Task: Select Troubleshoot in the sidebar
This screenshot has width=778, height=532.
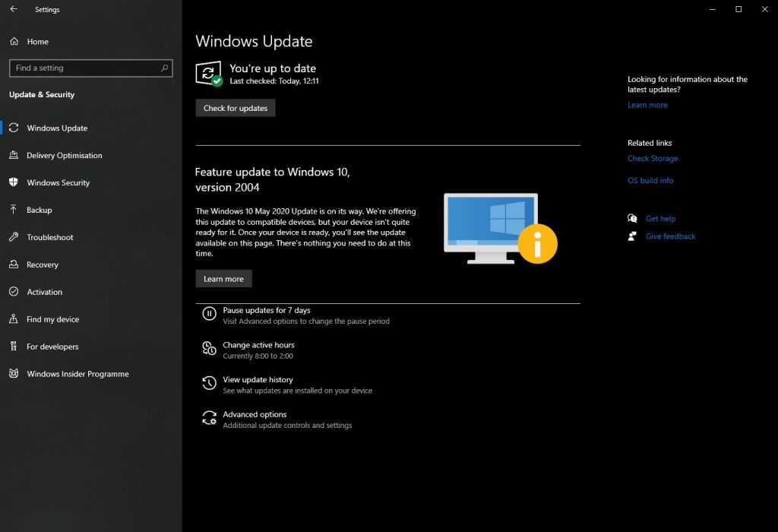Action: [x=91, y=237]
